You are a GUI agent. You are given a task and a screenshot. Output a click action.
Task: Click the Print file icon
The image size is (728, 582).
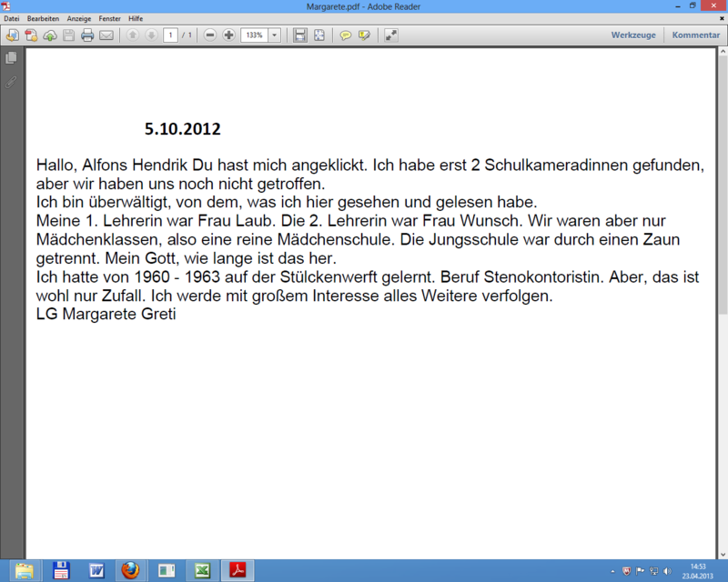87,35
